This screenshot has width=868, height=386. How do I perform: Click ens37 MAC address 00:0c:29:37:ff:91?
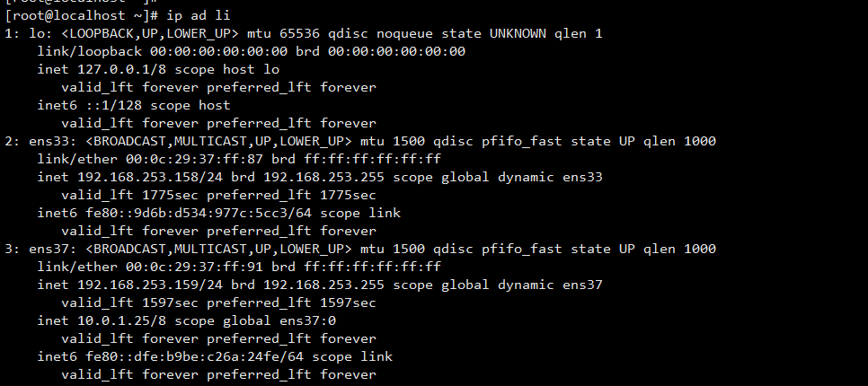pos(194,268)
